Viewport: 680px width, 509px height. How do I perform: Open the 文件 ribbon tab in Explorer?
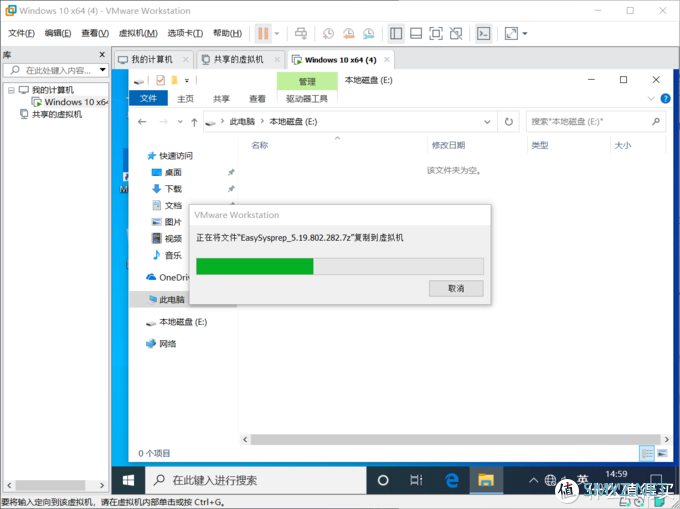point(148,98)
